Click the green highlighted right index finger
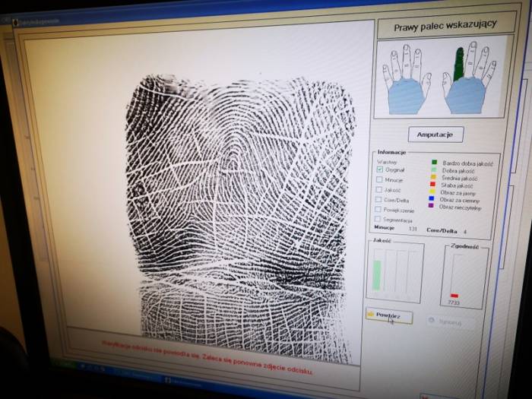Screen dimensions: 532x399 [459, 65]
